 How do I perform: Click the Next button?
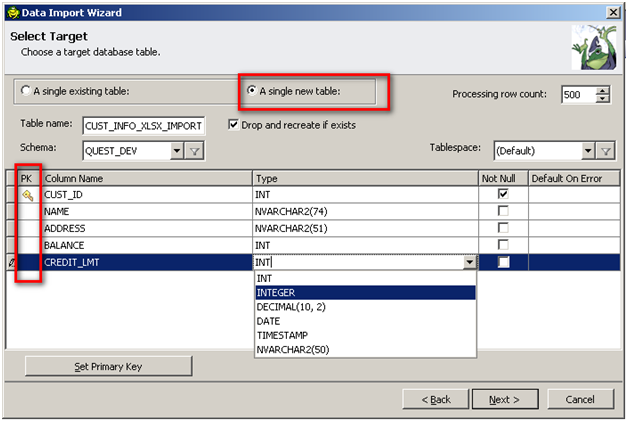pyautogui.click(x=503, y=399)
